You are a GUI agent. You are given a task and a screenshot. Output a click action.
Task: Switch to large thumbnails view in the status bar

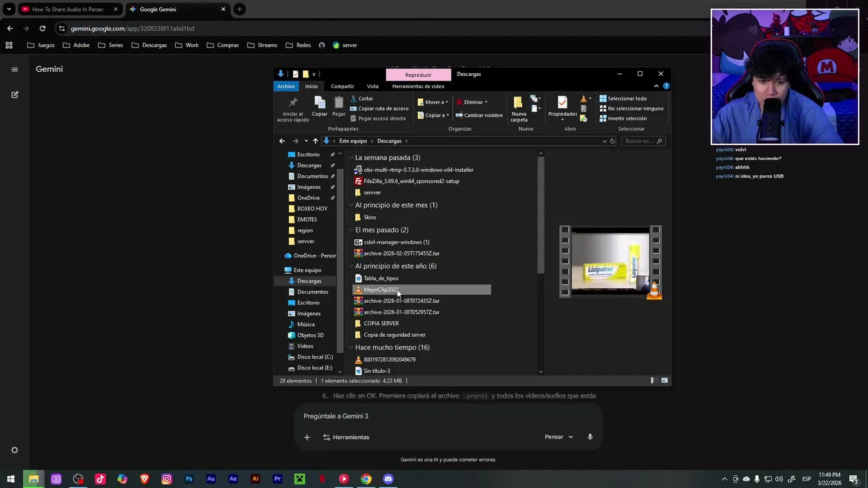coord(666,381)
